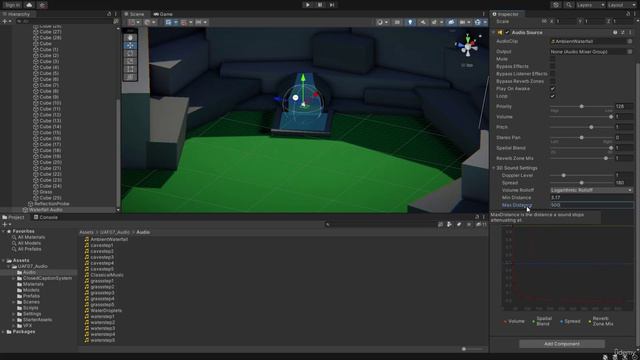Switch to the Game tab
The height and width of the screenshot is (360, 640).
click(163, 14)
